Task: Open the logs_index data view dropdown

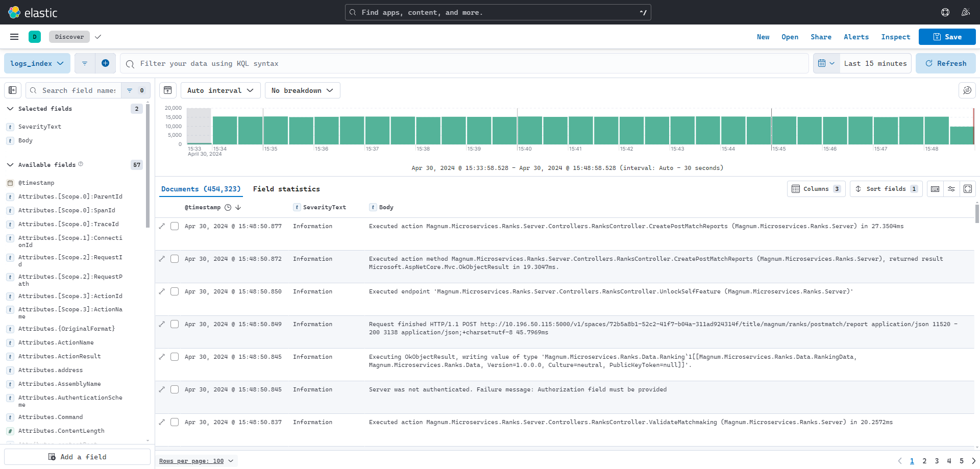Action: coord(37,63)
